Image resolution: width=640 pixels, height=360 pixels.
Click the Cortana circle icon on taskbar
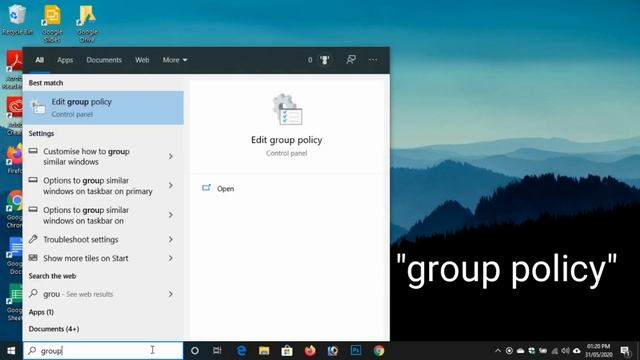(x=195, y=351)
